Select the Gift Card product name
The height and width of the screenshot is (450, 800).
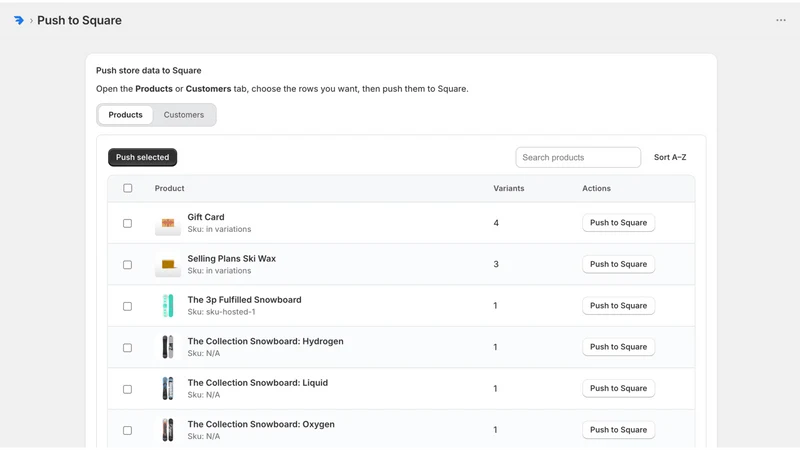click(206, 217)
